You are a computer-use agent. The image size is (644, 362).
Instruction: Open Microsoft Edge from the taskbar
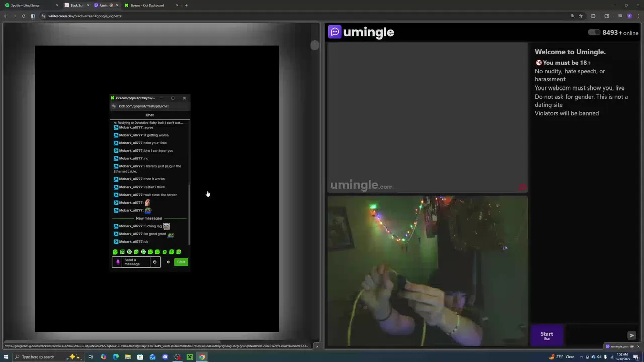[116, 357]
